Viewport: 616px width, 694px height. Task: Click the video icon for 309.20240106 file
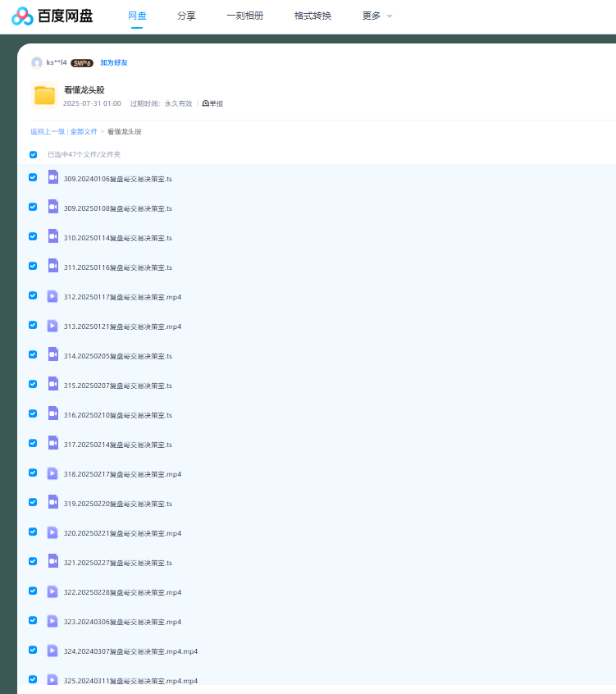click(52, 177)
